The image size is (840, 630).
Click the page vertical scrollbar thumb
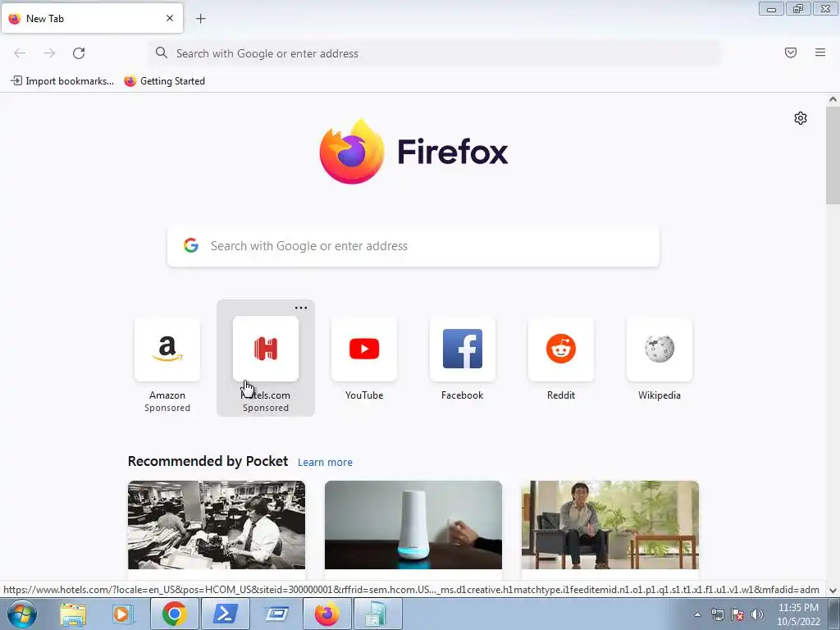tap(833, 155)
